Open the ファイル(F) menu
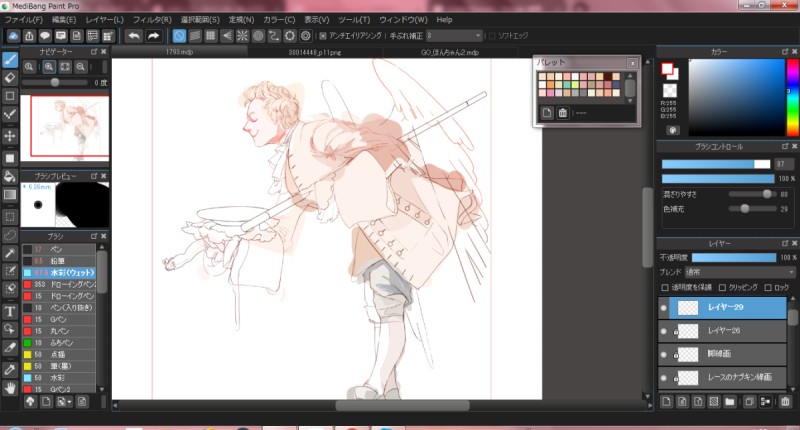 pos(24,19)
